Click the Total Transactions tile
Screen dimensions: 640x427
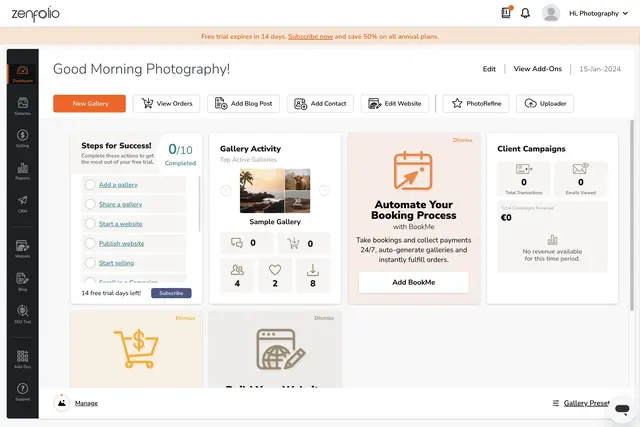(524, 179)
